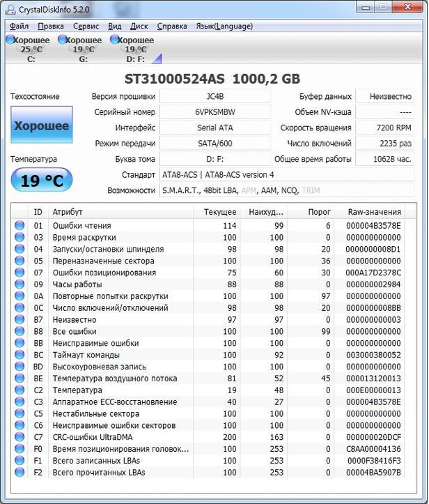Click status orb of Всего записанных LBAs row
The height and width of the screenshot is (504, 429).
pos(19,460)
